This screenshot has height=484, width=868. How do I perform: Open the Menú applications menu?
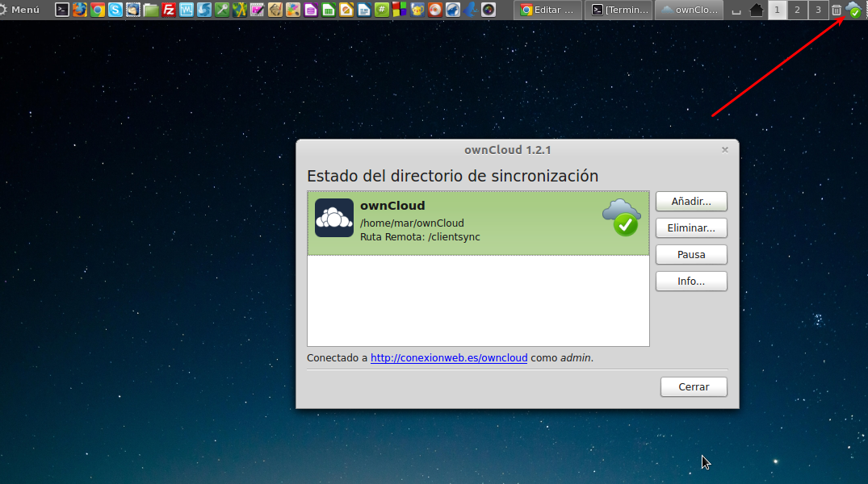pyautogui.click(x=20, y=10)
